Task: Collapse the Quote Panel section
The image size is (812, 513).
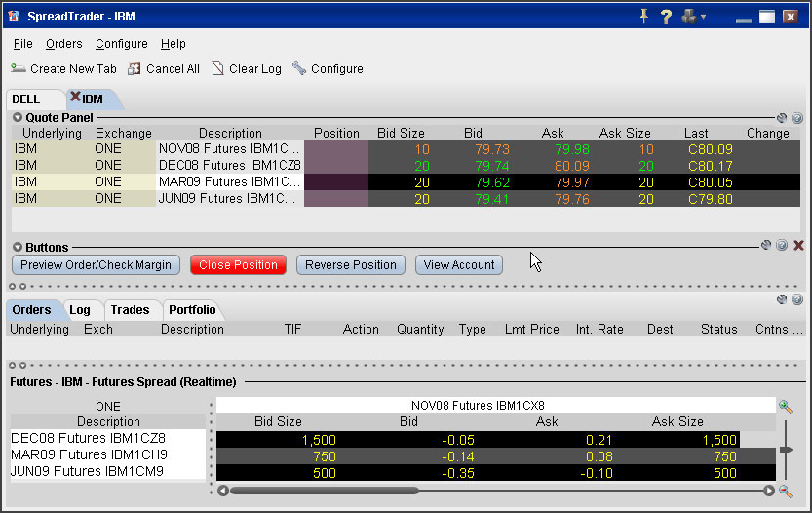Action: [x=18, y=118]
